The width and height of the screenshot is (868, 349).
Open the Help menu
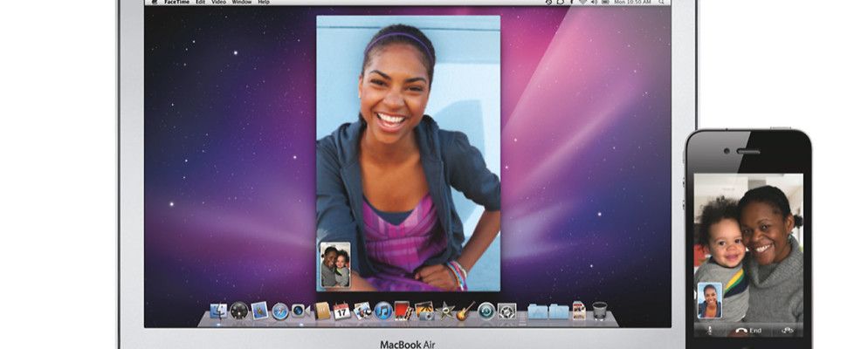tap(264, 3)
